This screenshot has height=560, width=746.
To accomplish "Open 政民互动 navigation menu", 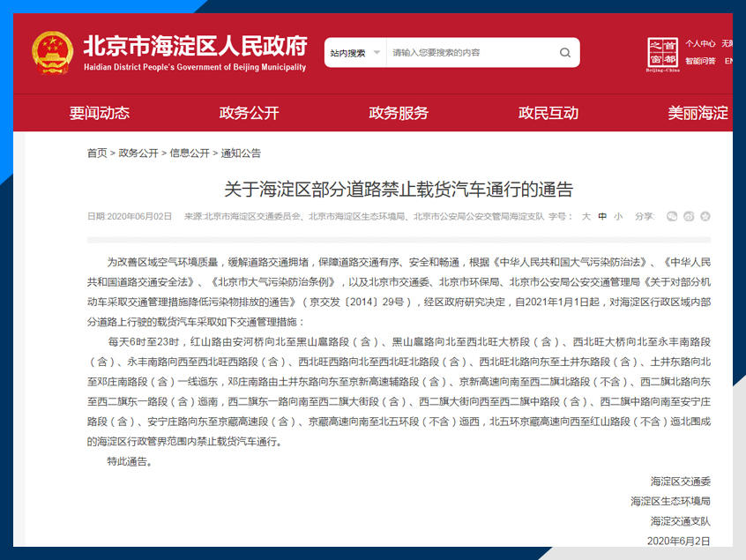I will pyautogui.click(x=548, y=113).
